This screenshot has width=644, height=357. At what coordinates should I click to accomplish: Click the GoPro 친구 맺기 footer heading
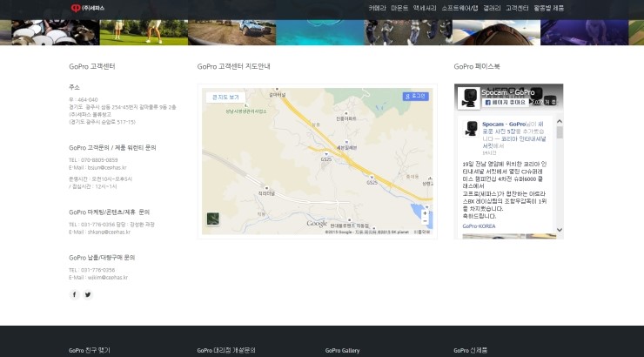click(x=90, y=350)
